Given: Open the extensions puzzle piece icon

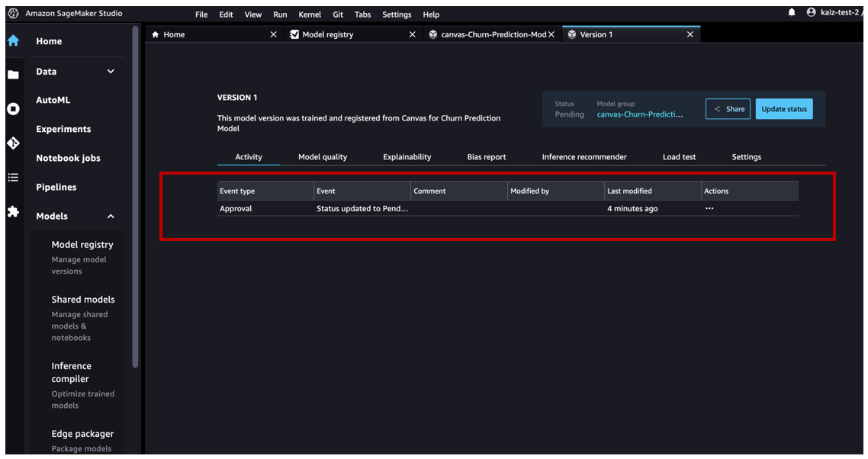Looking at the screenshot, I should (13, 211).
